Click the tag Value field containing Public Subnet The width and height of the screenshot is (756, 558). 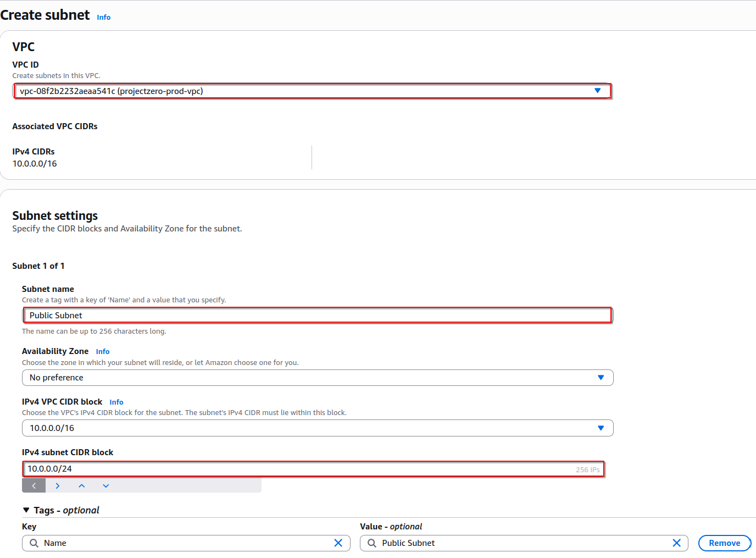(524, 543)
